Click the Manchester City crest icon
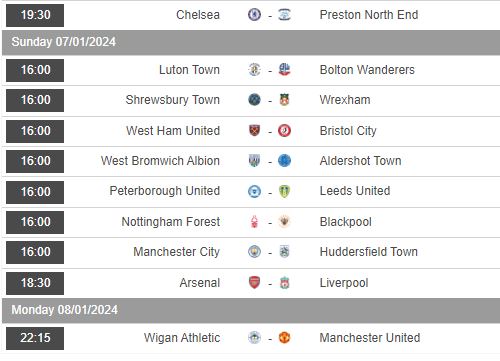500x361 pixels. (254, 252)
